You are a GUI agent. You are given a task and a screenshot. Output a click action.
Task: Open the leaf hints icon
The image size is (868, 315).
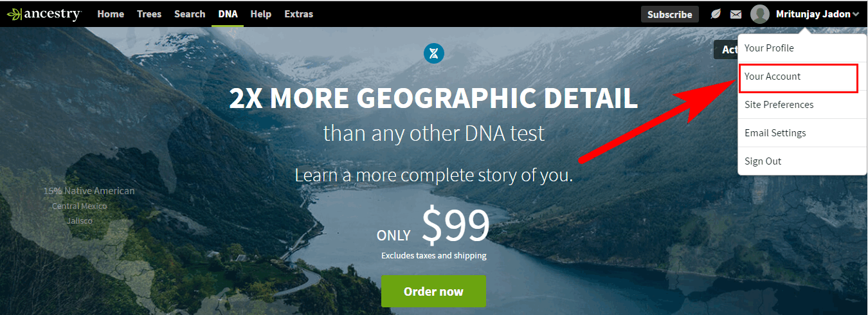pyautogui.click(x=716, y=14)
